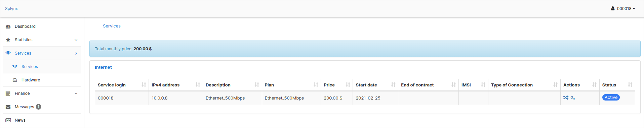The width and height of the screenshot is (644, 128).
Task: Click the Dashboard gauge icon
Action: tap(8, 26)
